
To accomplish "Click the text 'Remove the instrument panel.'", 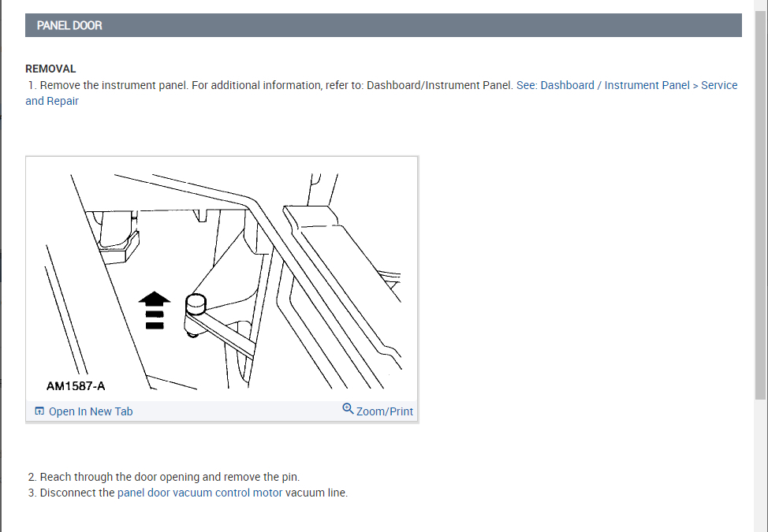I will (x=114, y=85).
